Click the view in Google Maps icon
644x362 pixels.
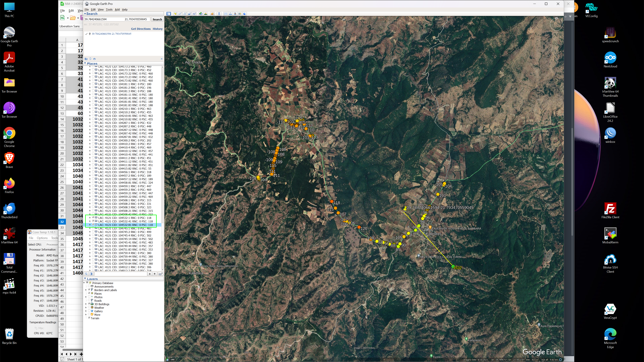click(x=240, y=14)
